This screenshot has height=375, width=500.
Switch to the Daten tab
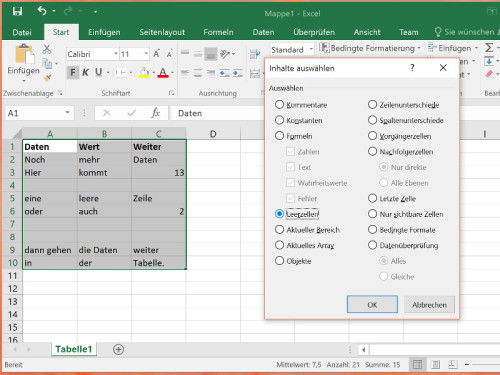263,32
